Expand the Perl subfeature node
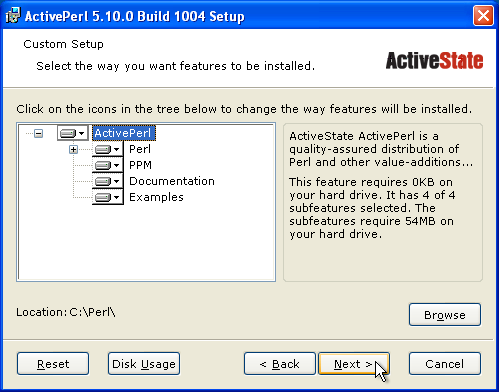 (x=73, y=149)
